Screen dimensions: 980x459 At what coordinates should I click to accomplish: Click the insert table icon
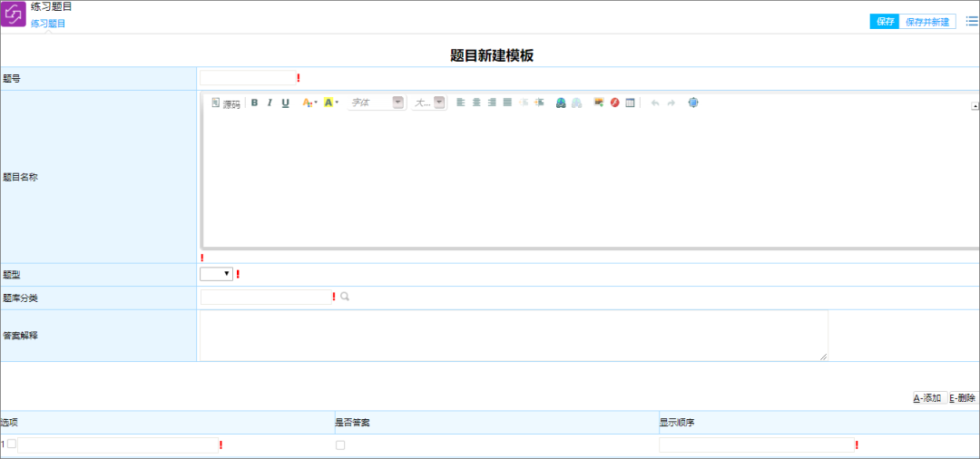coord(630,103)
